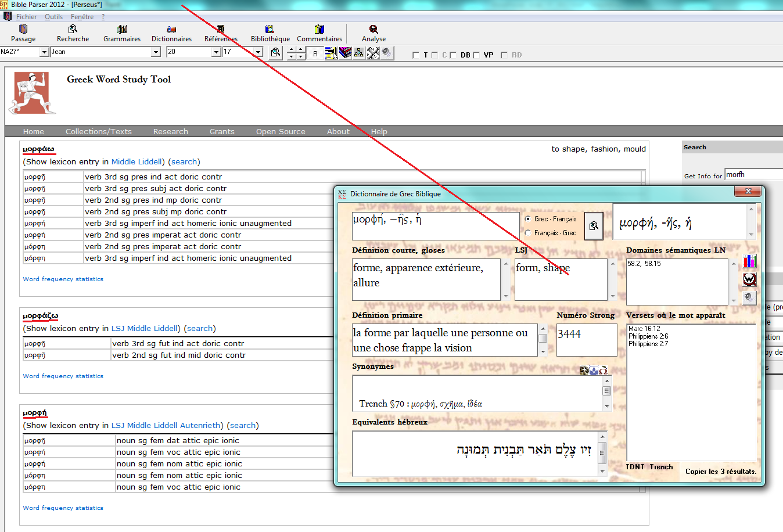This screenshot has width=783, height=532.
Task: Click the speaker icon in the dictionary window
Action: point(750,297)
